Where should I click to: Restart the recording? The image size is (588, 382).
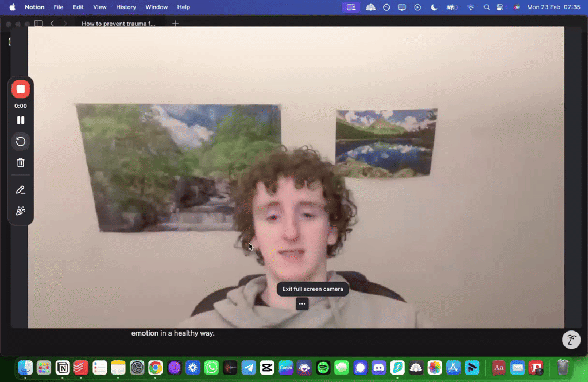21,142
